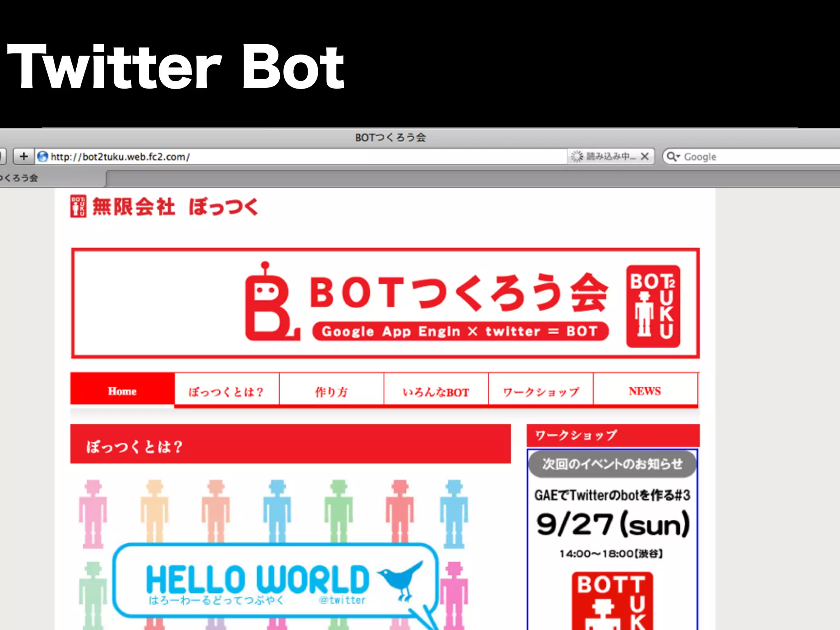This screenshot has height=630, width=840.
Task: Click the 次回のイベントのお知らせ button
Action: tap(612, 464)
